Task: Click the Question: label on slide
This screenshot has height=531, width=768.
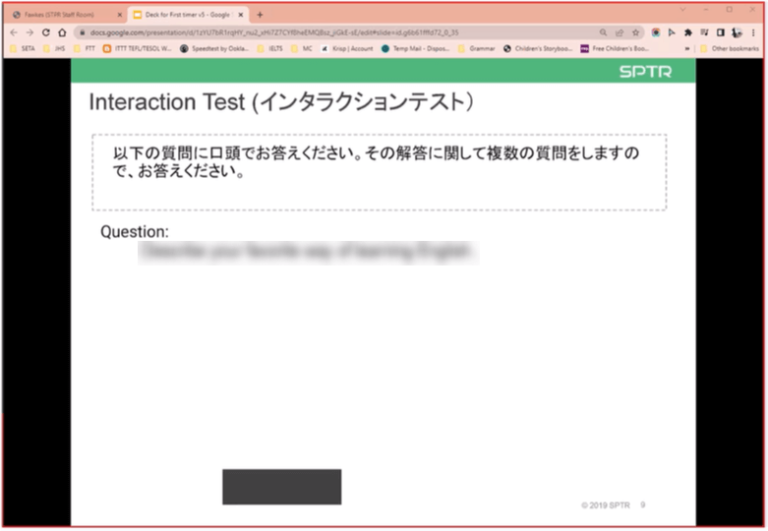Action: [134, 231]
